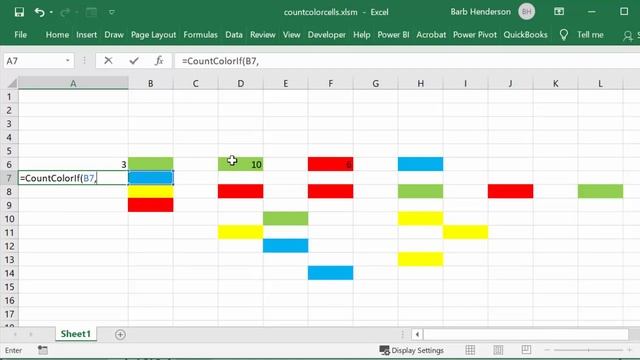This screenshot has width=640, height=360.
Task: Confirm the formula with the check mark
Action: pyautogui.click(x=134, y=61)
